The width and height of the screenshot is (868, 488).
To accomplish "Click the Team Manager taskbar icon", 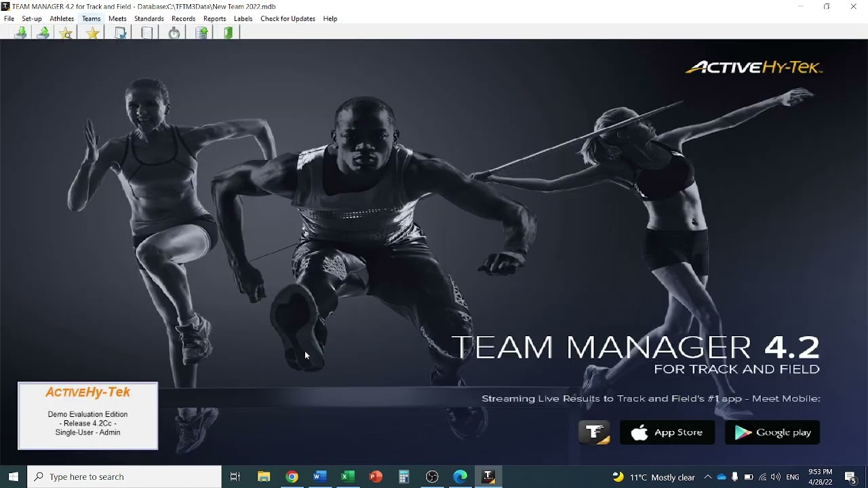I will (x=488, y=476).
